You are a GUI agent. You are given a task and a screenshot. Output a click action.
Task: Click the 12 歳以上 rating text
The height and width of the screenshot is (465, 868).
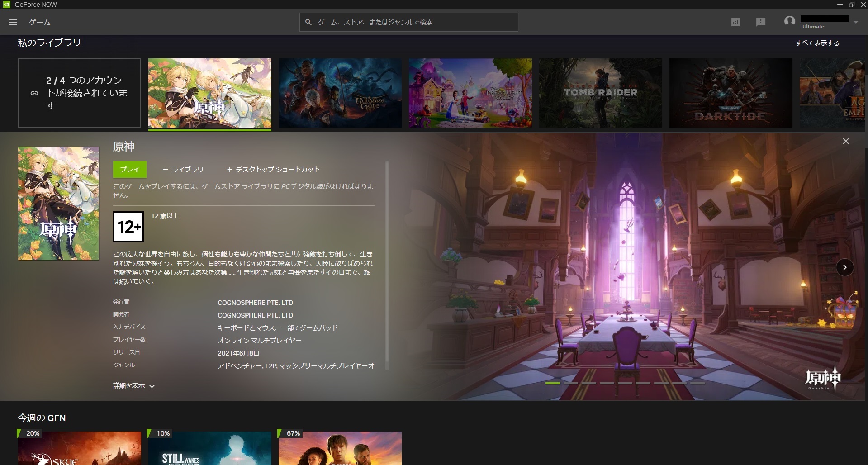165,216
